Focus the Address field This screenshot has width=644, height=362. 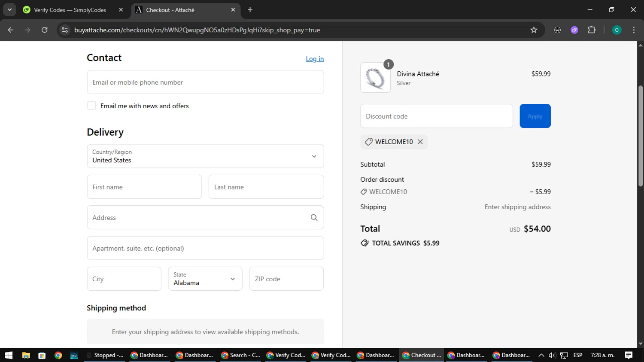(205, 218)
